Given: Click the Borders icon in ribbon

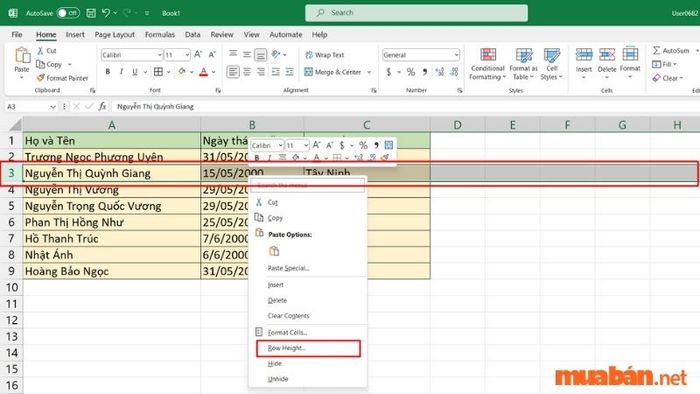Looking at the screenshot, I should click(x=158, y=71).
